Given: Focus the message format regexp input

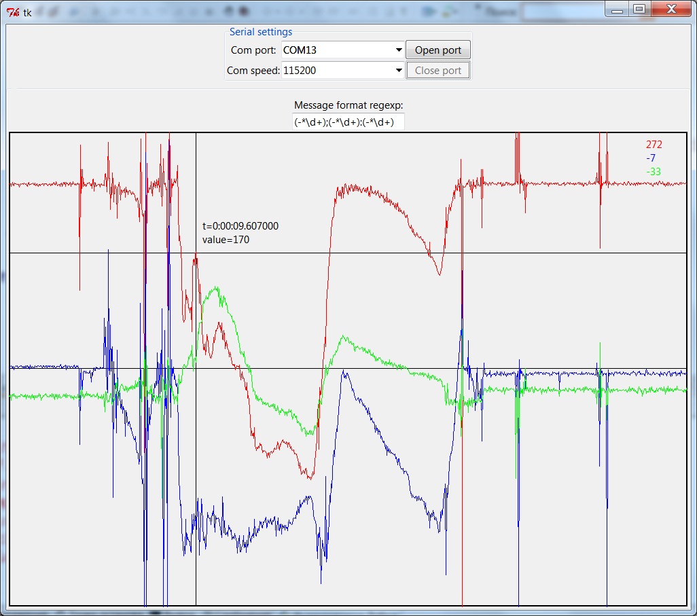Looking at the screenshot, I should point(348,122).
